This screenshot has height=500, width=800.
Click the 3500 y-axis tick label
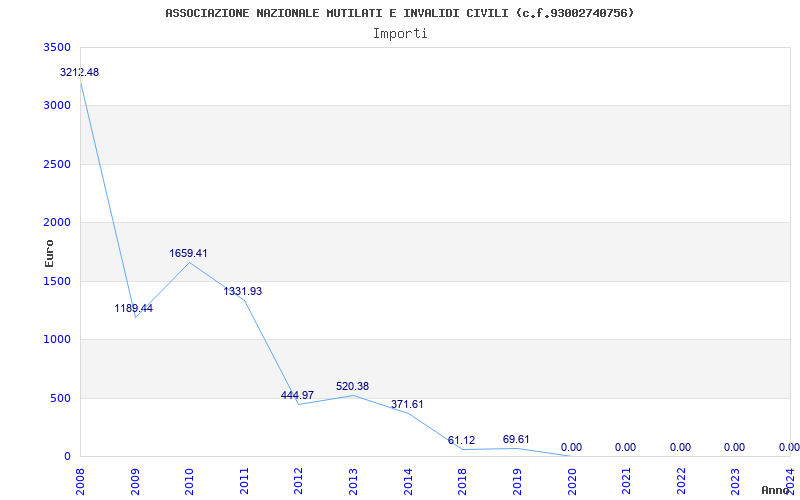click(x=58, y=48)
